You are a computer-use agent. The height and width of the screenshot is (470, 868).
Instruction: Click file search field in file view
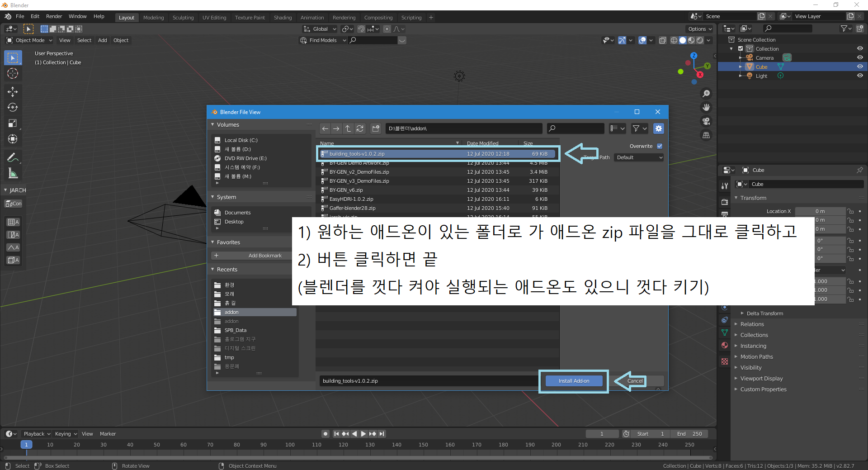pos(576,128)
